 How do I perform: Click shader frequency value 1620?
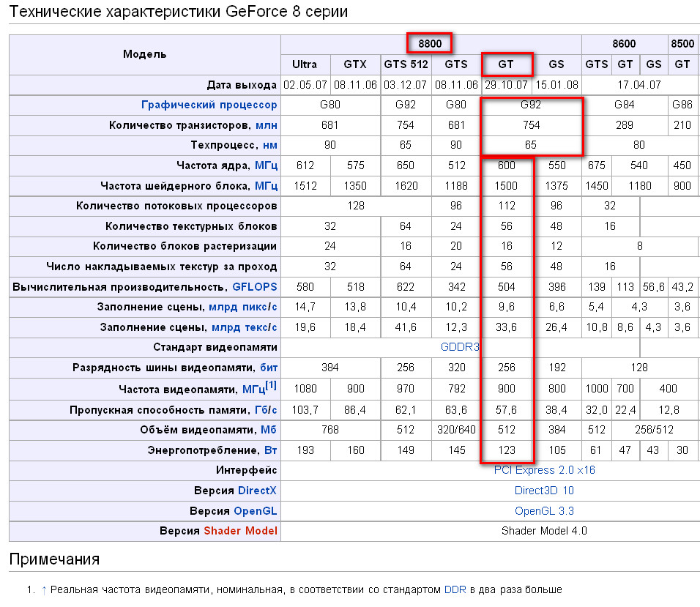click(x=406, y=186)
